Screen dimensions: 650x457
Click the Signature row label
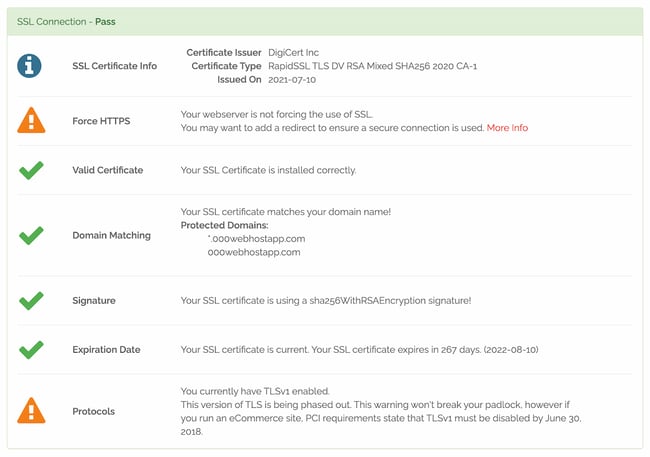pyautogui.click(x=94, y=300)
